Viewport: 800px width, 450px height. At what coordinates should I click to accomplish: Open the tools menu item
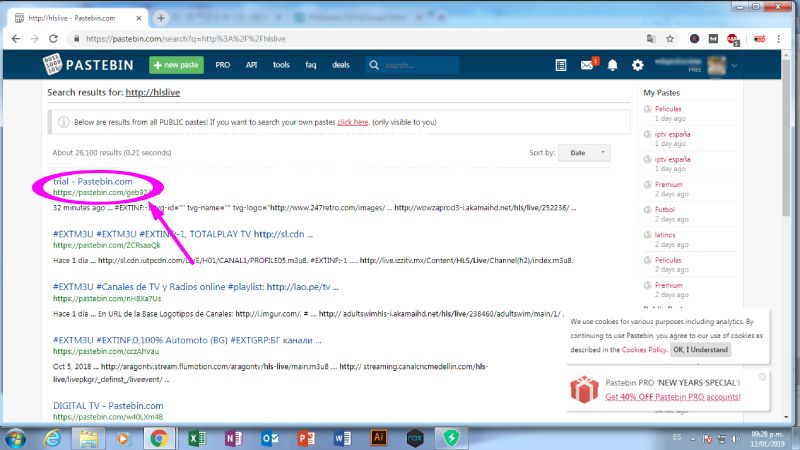click(x=281, y=65)
